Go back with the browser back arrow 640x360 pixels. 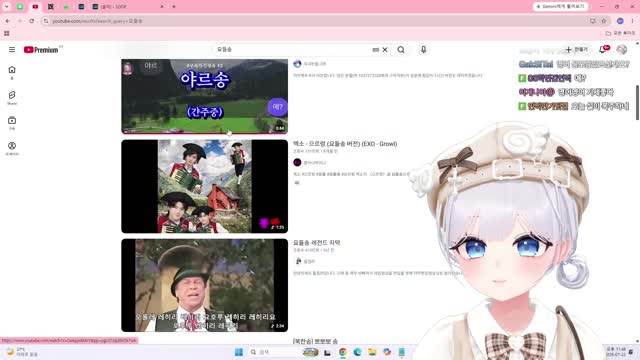pyautogui.click(x=8, y=21)
